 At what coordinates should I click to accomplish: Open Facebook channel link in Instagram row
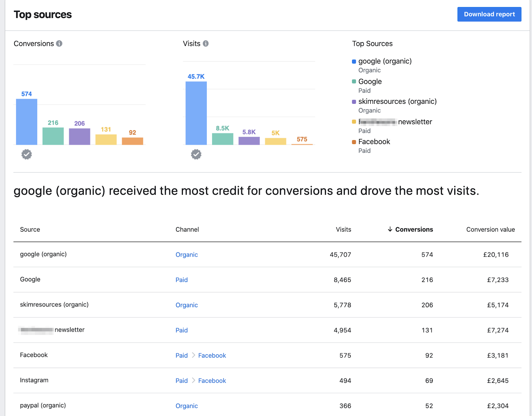click(x=212, y=381)
